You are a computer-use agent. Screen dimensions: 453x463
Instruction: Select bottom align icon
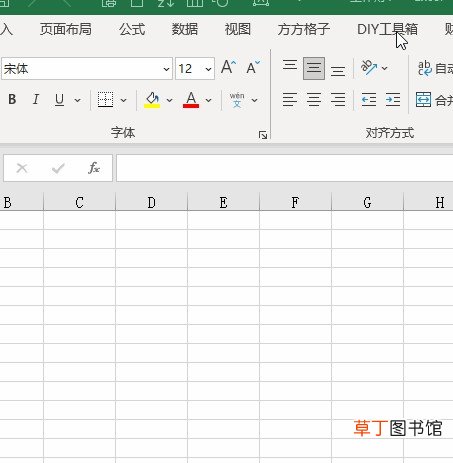click(x=338, y=71)
